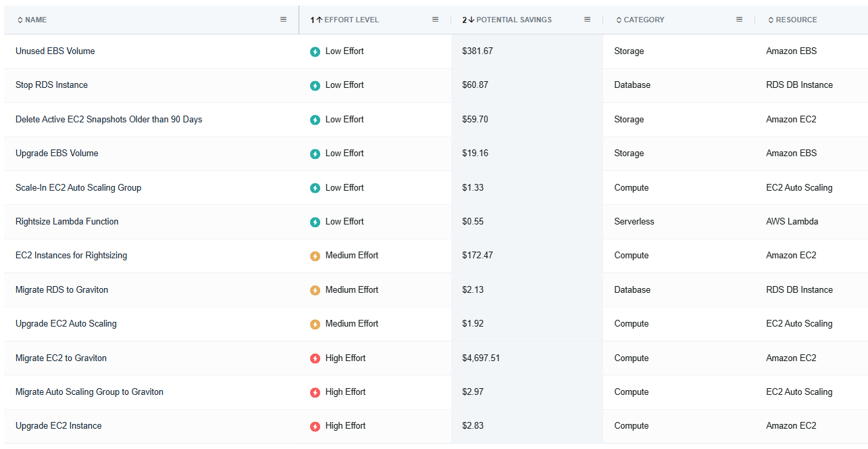Click the Medium Effort icon for Migrate RDS to Graviton
Viewport: 868px width, 449px height.
[315, 290]
